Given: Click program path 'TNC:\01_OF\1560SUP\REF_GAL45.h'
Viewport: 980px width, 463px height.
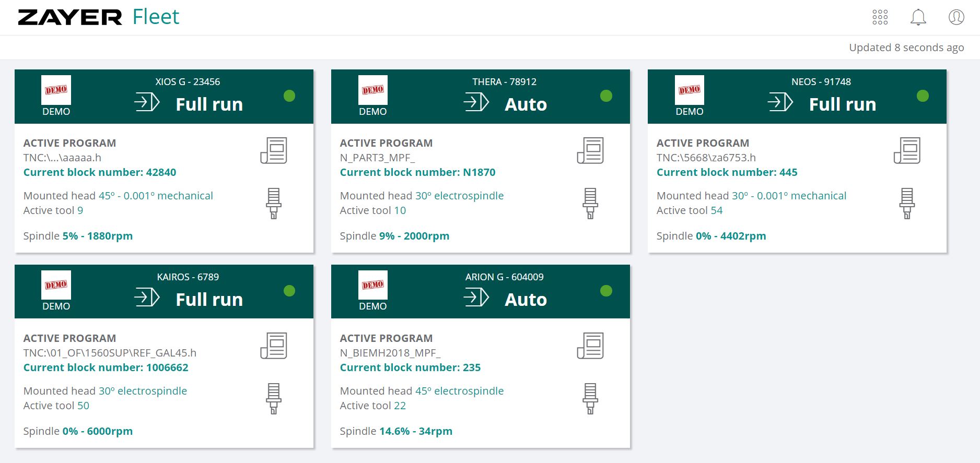Looking at the screenshot, I should (110, 353).
